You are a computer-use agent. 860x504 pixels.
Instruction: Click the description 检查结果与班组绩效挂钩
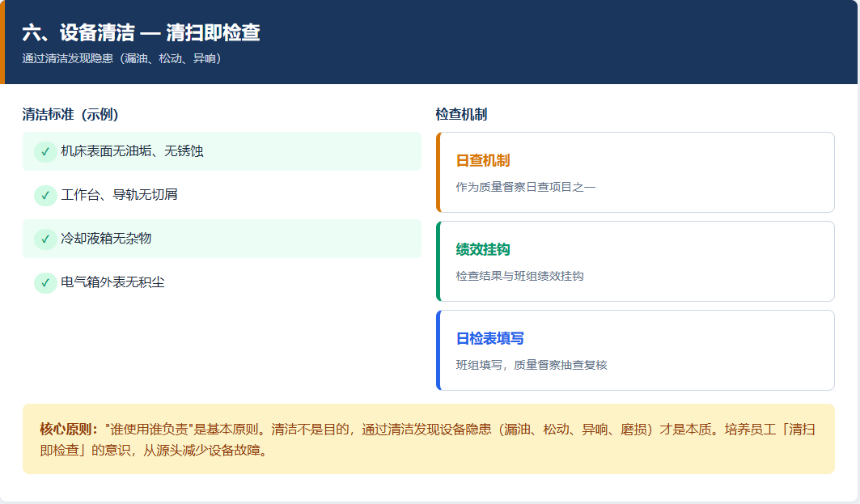(x=519, y=276)
